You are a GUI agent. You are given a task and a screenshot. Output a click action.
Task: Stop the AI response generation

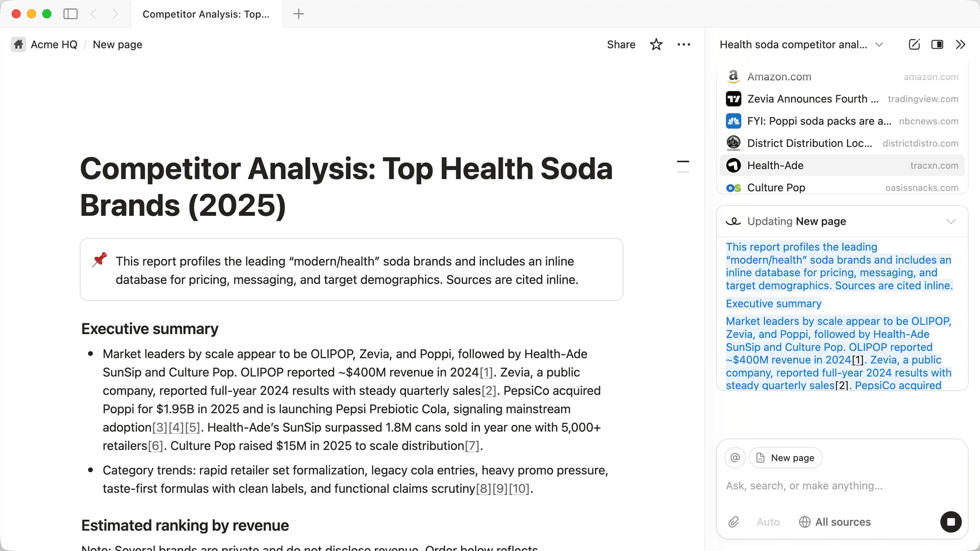[x=950, y=522]
